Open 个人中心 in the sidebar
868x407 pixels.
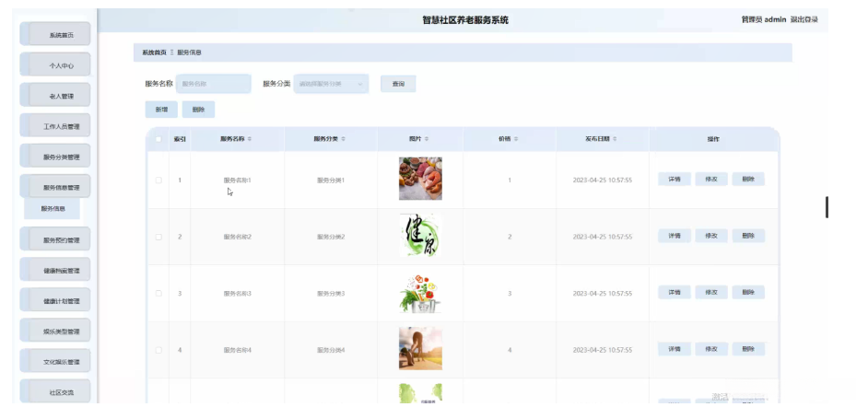click(x=55, y=64)
